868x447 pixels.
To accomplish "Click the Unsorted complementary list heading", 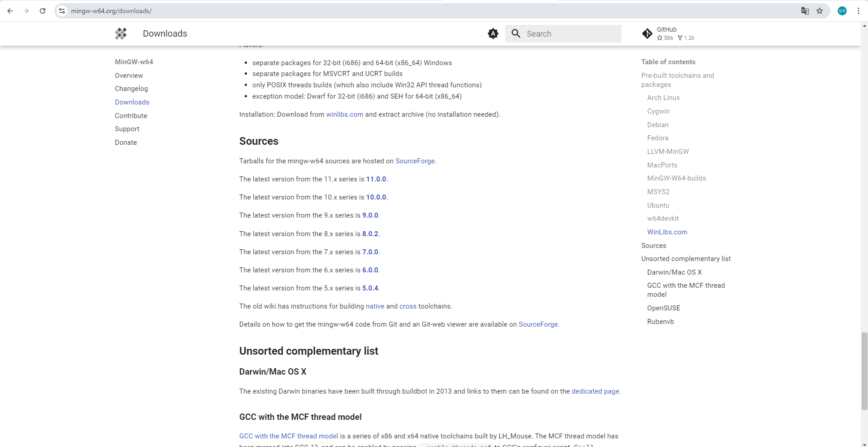I will coord(308,351).
